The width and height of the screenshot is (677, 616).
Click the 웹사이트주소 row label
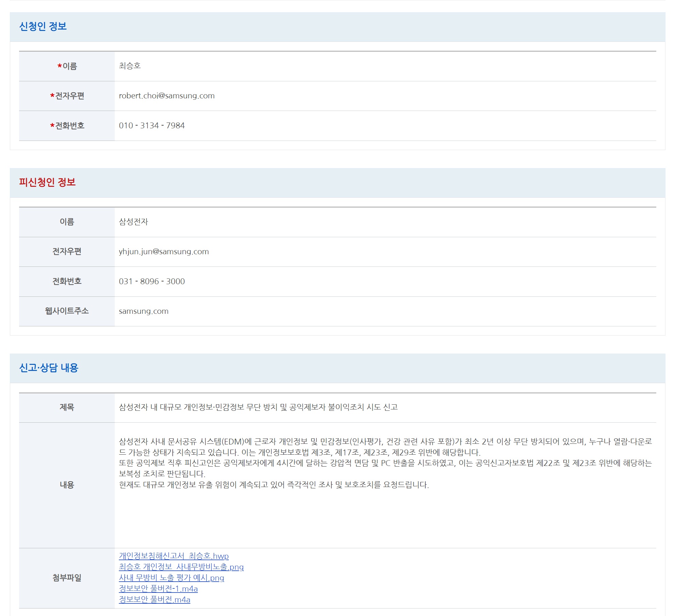click(67, 311)
